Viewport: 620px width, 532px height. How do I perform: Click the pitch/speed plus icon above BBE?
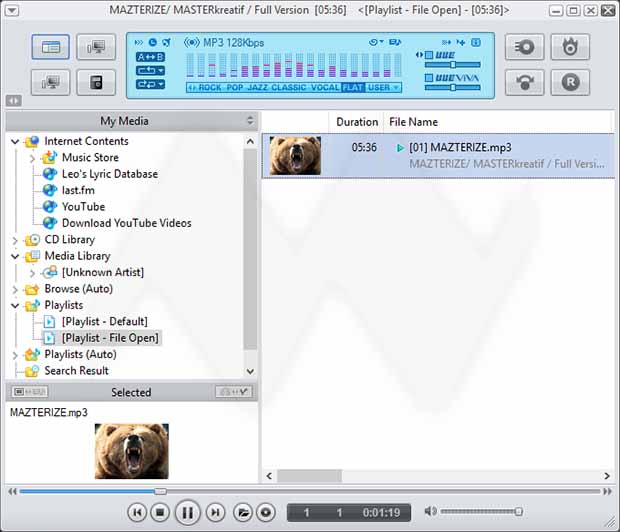click(x=461, y=42)
